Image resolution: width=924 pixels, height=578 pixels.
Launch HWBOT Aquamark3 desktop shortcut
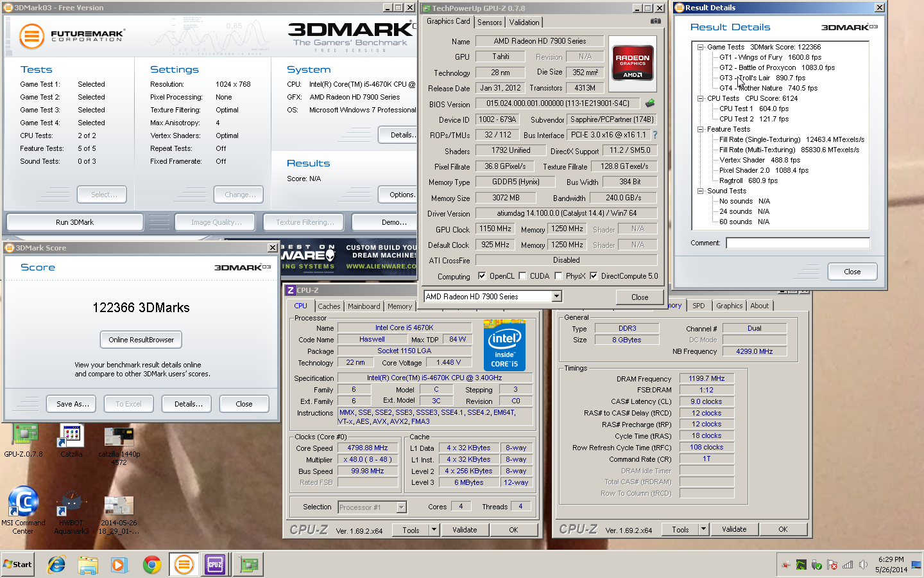click(71, 512)
